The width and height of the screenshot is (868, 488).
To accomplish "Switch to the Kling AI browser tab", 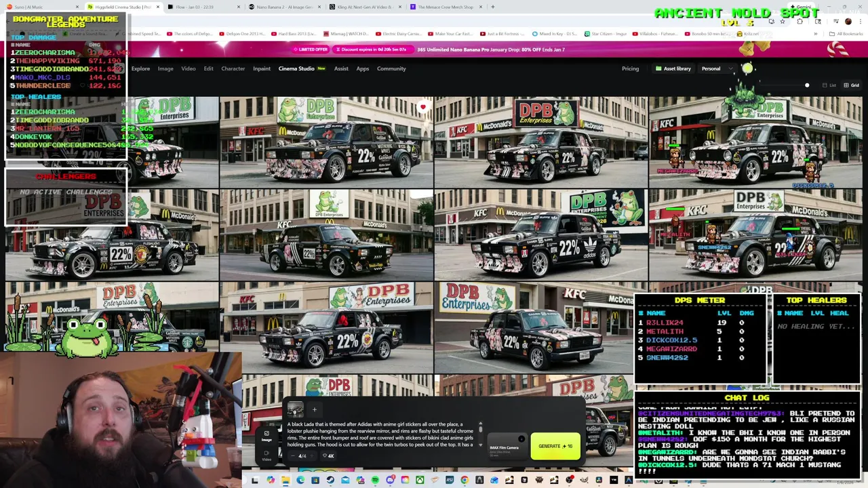I will [x=364, y=7].
